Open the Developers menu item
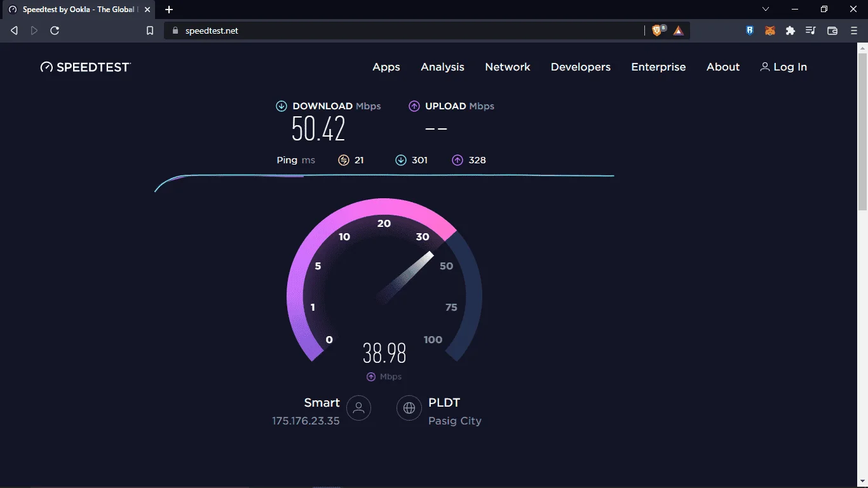This screenshot has height=488, width=868. pos(581,67)
